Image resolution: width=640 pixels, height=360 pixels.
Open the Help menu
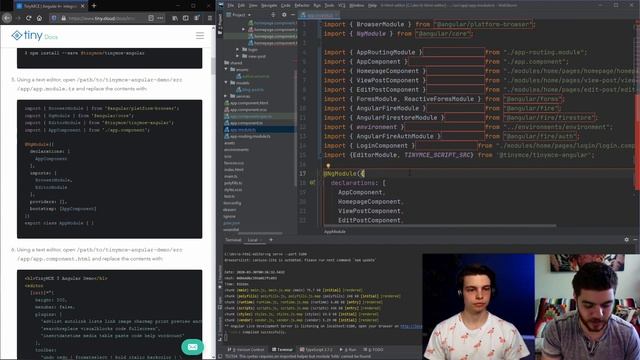pyautogui.click(x=372, y=5)
